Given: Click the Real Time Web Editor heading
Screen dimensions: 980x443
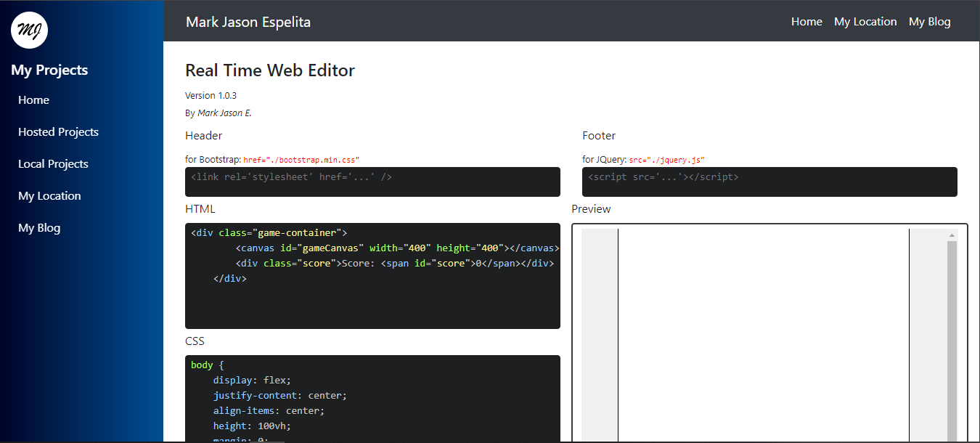Looking at the screenshot, I should click(x=270, y=70).
